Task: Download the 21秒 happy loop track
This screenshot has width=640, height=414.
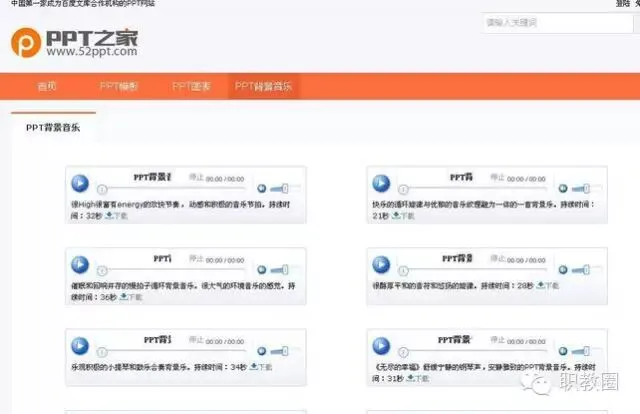Action: coord(403,216)
